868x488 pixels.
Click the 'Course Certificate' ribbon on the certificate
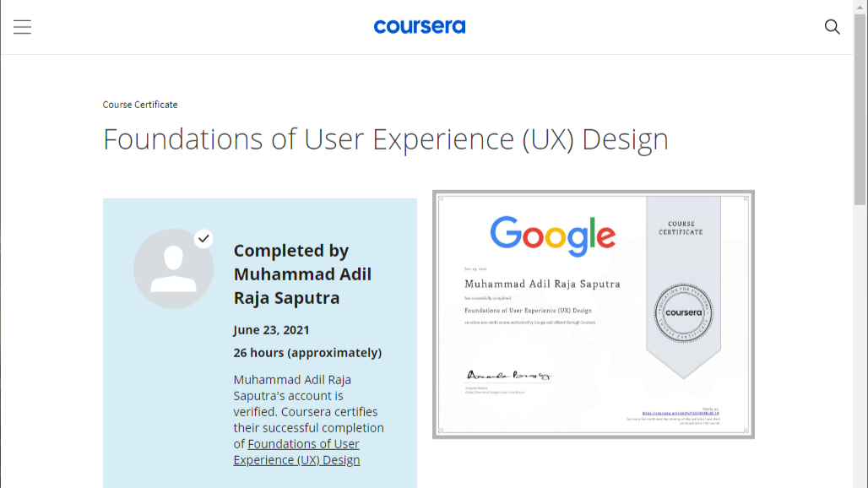pyautogui.click(x=681, y=228)
